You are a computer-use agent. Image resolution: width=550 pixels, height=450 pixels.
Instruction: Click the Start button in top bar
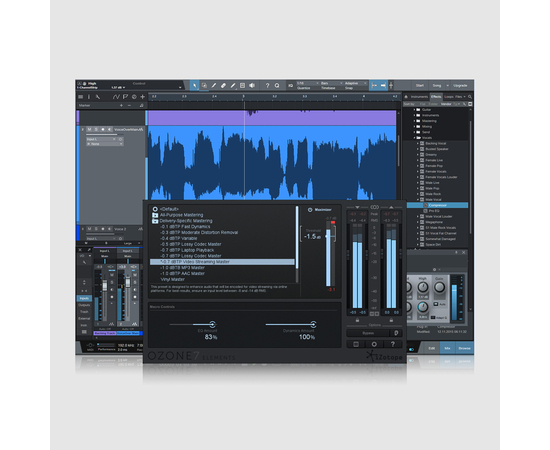[x=420, y=85]
